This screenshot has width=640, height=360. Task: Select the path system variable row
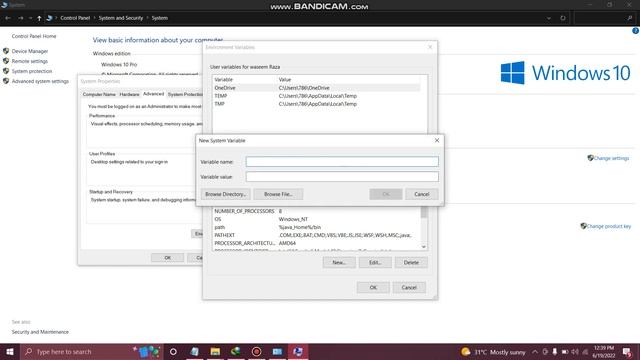(x=317, y=227)
